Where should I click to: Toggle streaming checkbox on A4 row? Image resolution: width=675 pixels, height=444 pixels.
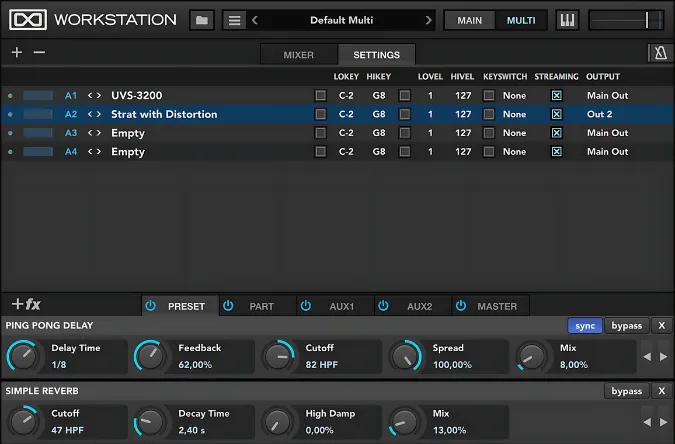tap(557, 152)
